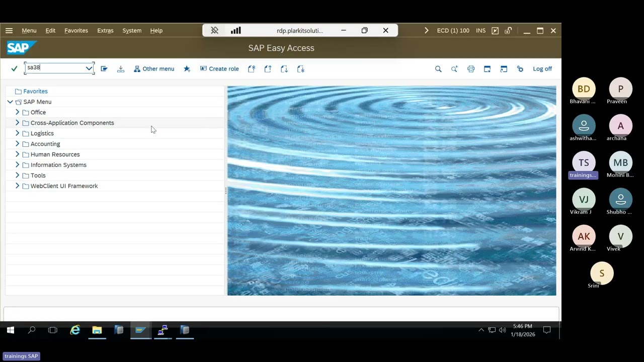Click the taskbar search magnifier icon
Screen dimensions: 644x362
point(32,330)
